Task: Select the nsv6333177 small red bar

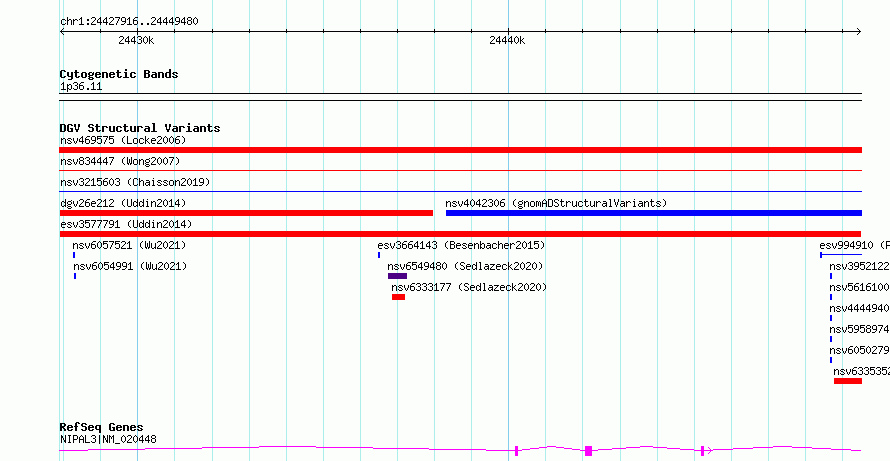Action: coord(398,297)
